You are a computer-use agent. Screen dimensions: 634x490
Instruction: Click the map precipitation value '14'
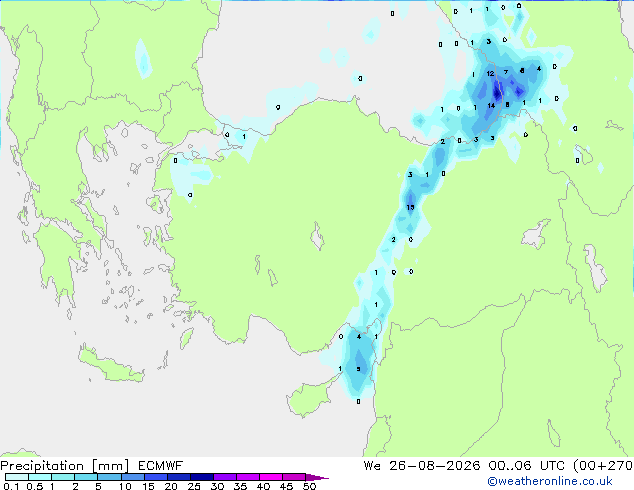coord(491,106)
